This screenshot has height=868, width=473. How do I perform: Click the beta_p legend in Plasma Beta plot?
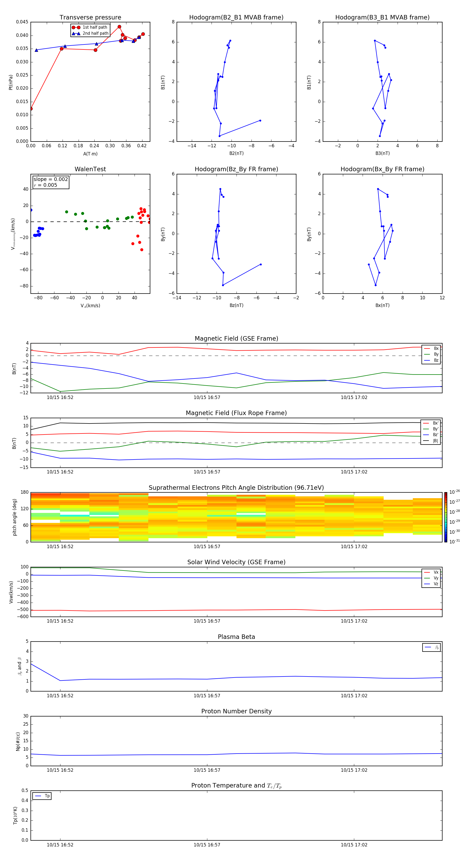point(431,647)
